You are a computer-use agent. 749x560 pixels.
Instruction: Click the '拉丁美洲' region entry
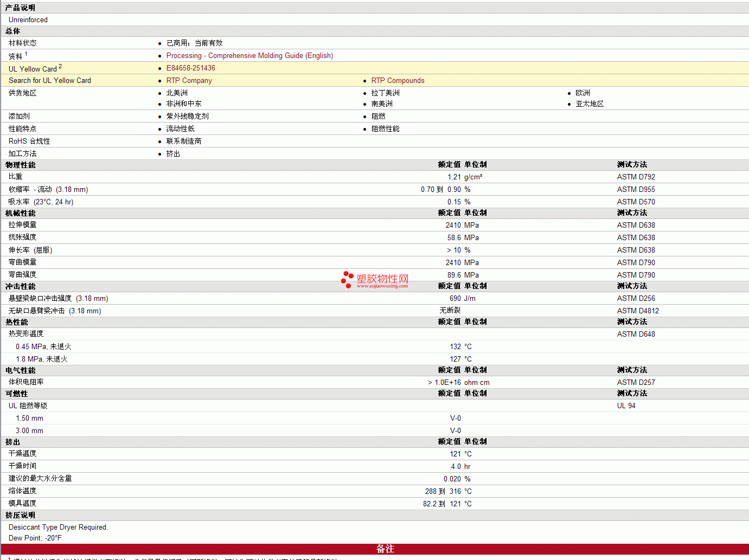click(x=386, y=93)
